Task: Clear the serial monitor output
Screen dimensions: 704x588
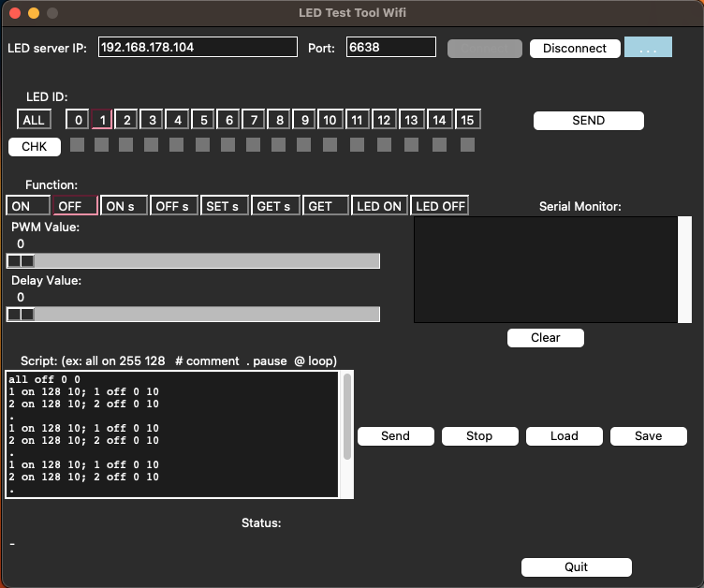Action: [x=545, y=337]
